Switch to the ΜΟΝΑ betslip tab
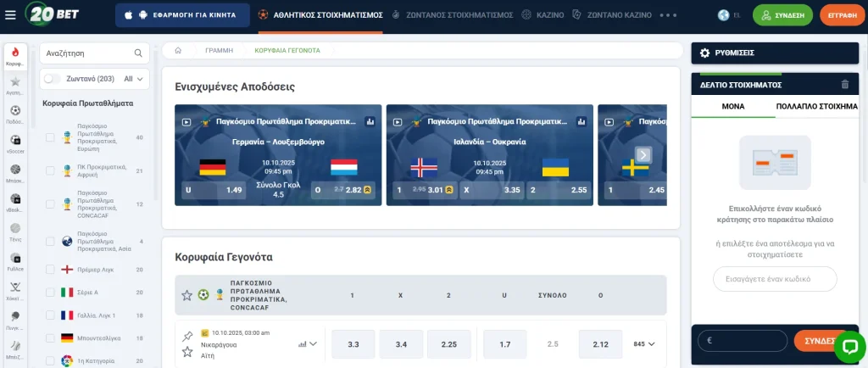The height and width of the screenshot is (368, 868). click(732, 106)
